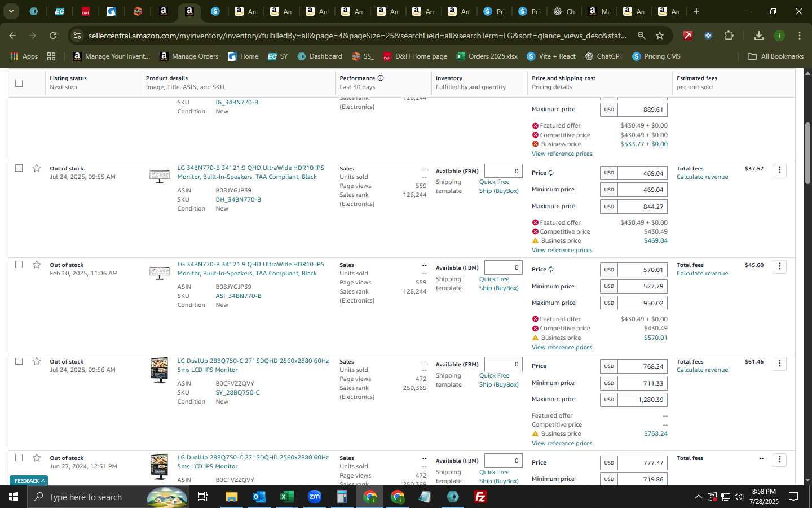This screenshot has height=508, width=812.
Task: Star the SY_28BQ750-C listing
Action: click(x=37, y=361)
